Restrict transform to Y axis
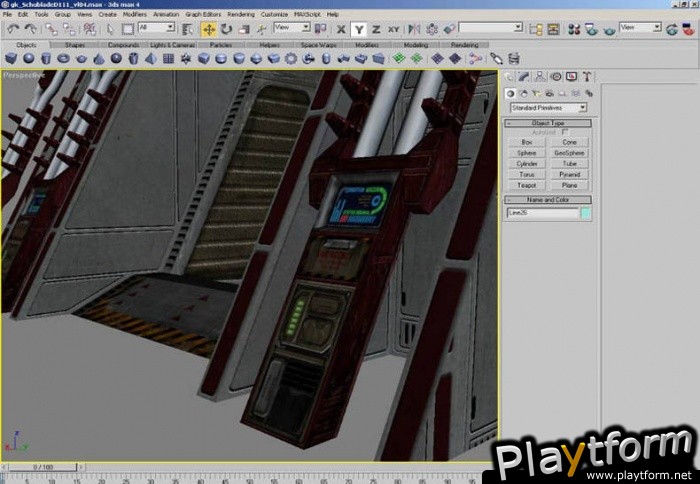Viewport: 700px width, 484px height. 359,29
